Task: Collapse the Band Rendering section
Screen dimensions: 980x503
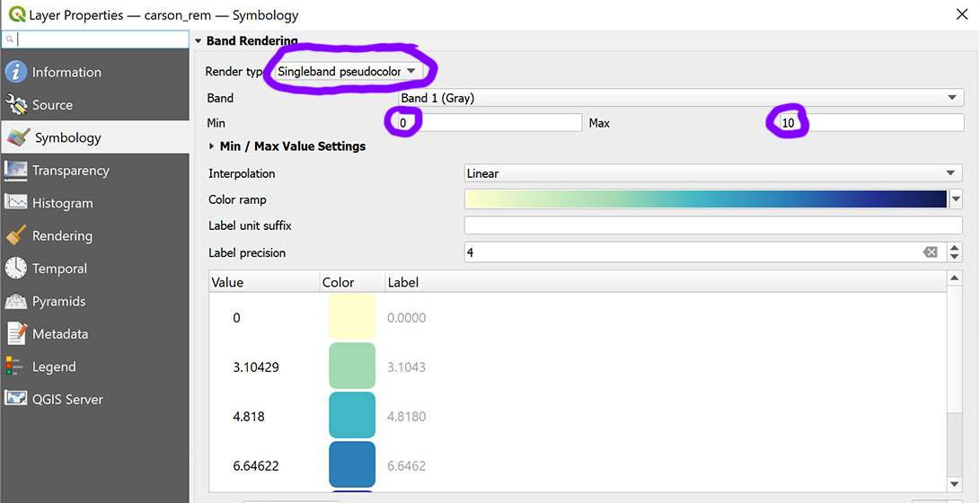Action: [199, 41]
